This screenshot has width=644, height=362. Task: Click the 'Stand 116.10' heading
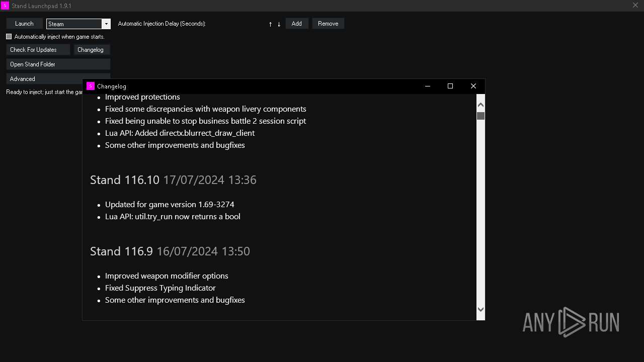[125, 180]
